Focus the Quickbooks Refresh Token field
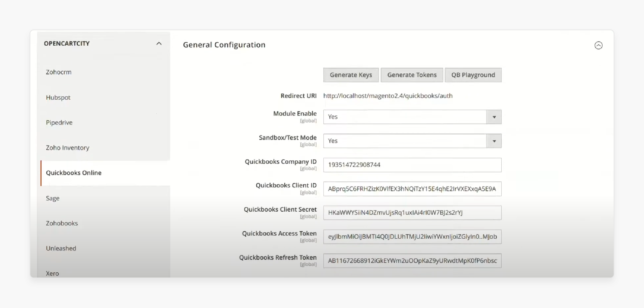644x308 pixels. [412, 261]
